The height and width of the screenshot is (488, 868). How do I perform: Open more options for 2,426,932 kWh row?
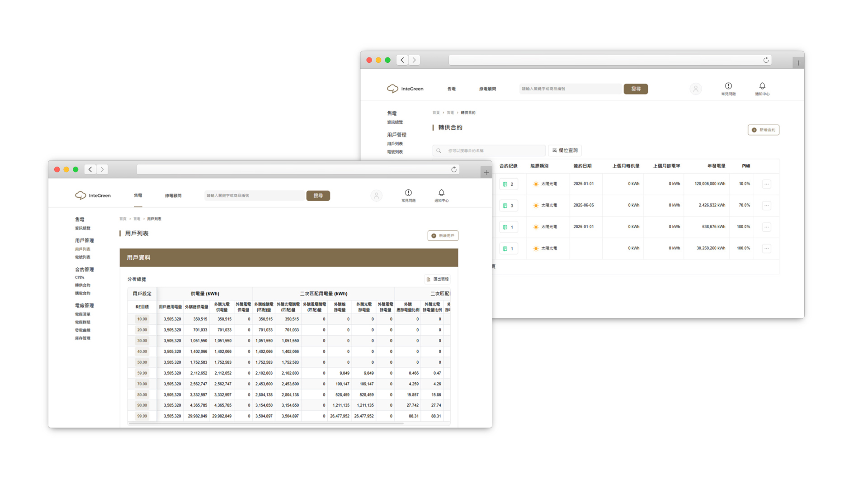[x=766, y=206]
